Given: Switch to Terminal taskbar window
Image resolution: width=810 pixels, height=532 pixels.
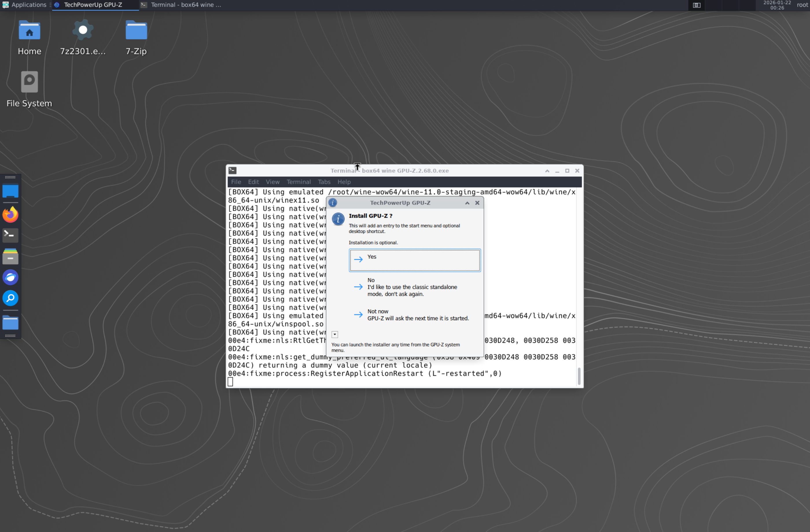Looking at the screenshot, I should [x=182, y=5].
